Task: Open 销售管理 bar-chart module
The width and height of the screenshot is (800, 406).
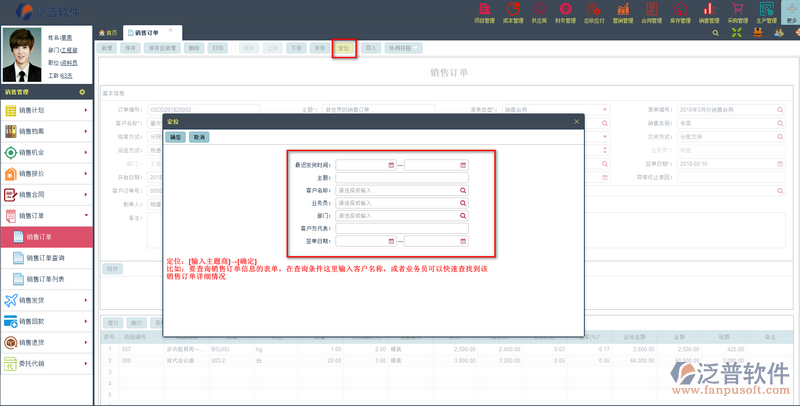Action: point(709,13)
